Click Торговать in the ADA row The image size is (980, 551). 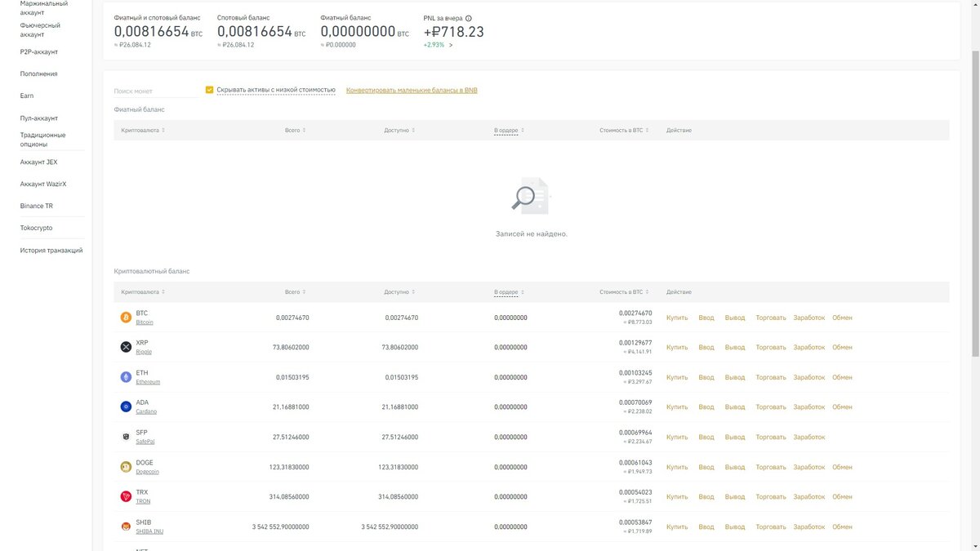pyautogui.click(x=771, y=407)
